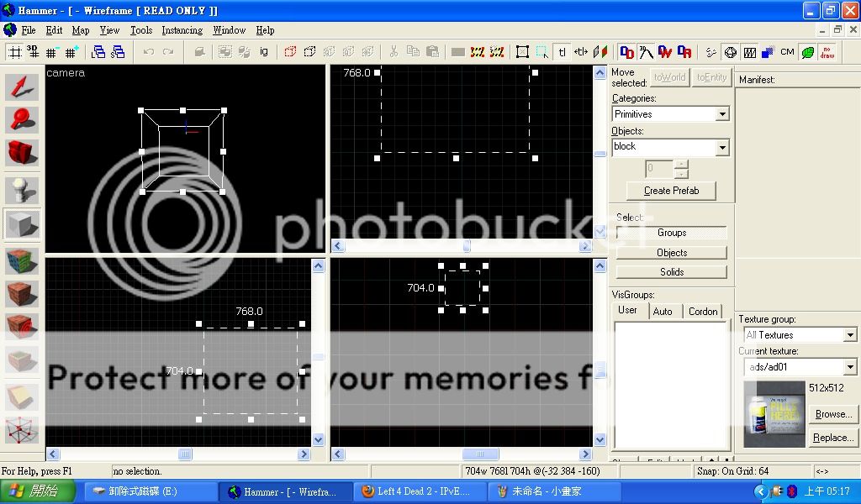The height and width of the screenshot is (504, 861).
Task: Switch to the Cordon VisGroups tab
Action: (703, 311)
